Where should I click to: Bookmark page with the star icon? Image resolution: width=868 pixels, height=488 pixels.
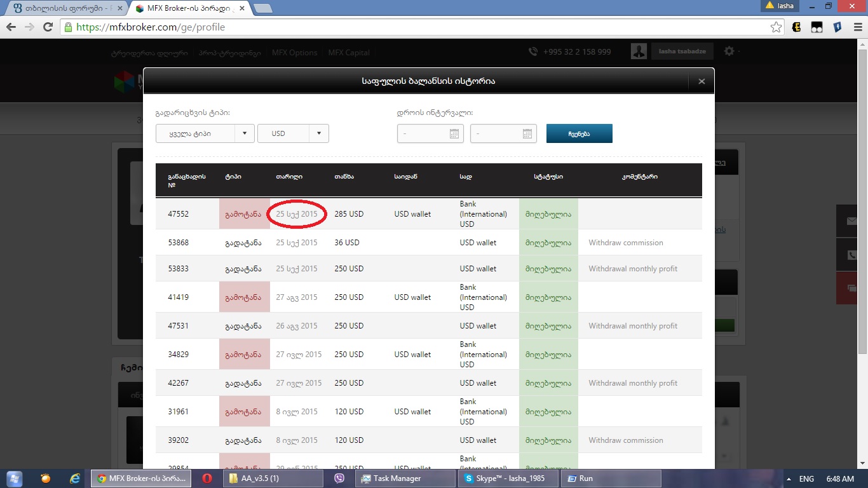(x=776, y=27)
